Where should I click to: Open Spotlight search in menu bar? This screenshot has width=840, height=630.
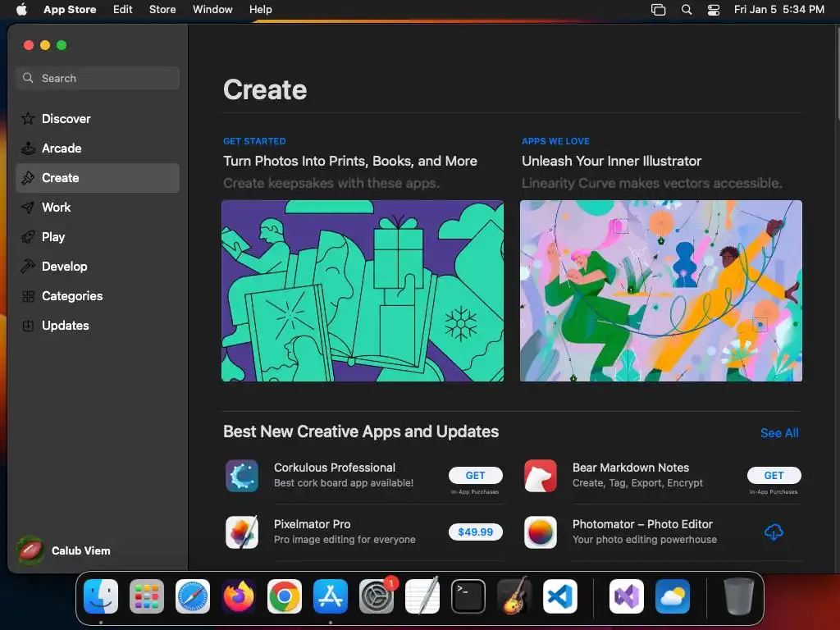687,10
